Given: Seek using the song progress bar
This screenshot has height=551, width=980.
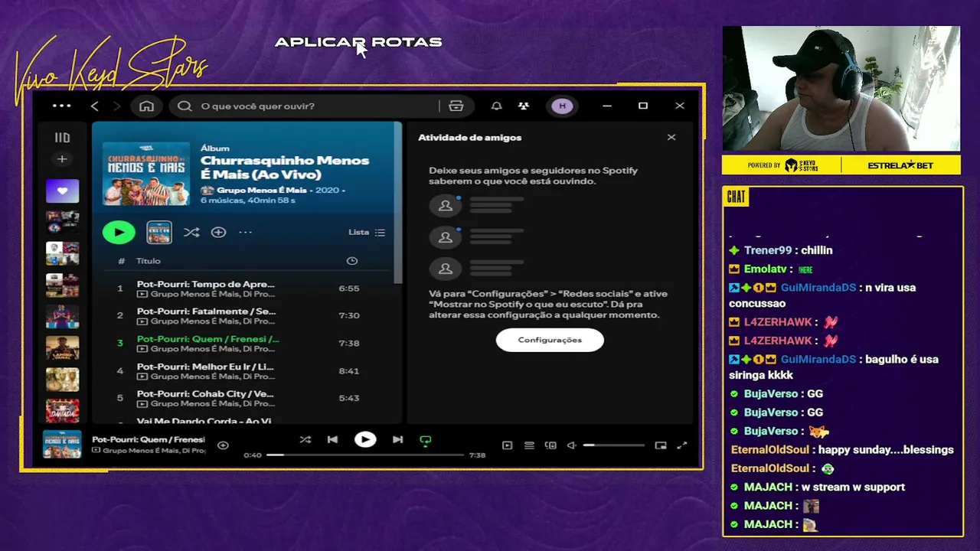Looking at the screenshot, I should [x=365, y=455].
